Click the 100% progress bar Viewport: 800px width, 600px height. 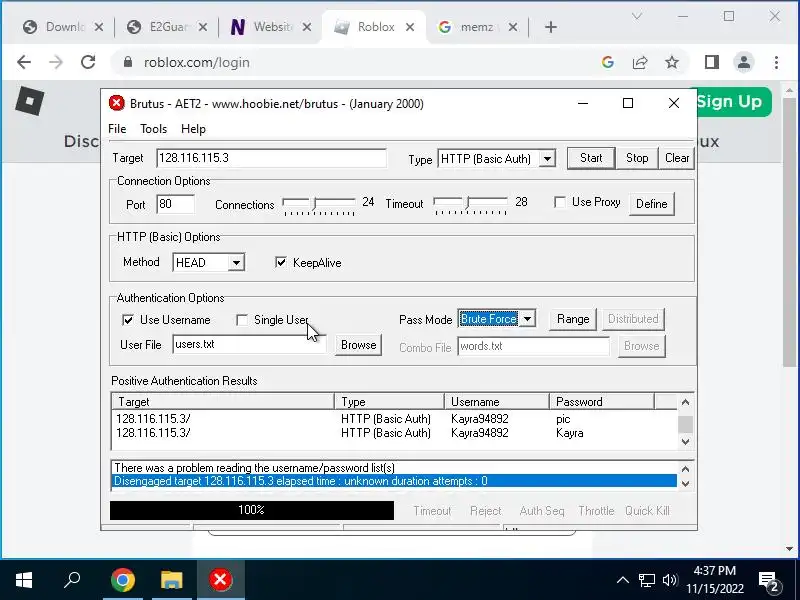tap(252, 510)
